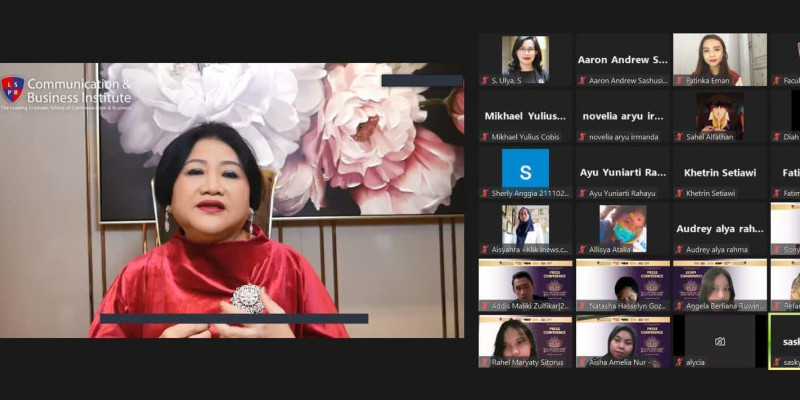The width and height of the screenshot is (800, 400).
Task: Click muted mic icon beside Khetrin Setiawi label
Action: pos(679,193)
